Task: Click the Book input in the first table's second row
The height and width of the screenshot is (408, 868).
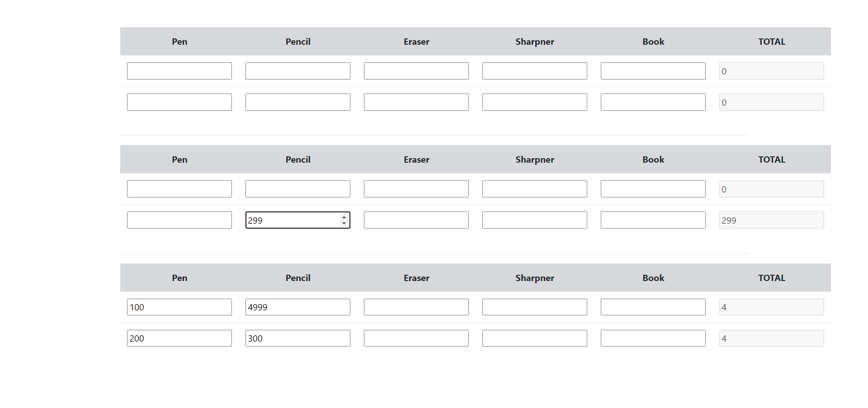Action: (653, 102)
